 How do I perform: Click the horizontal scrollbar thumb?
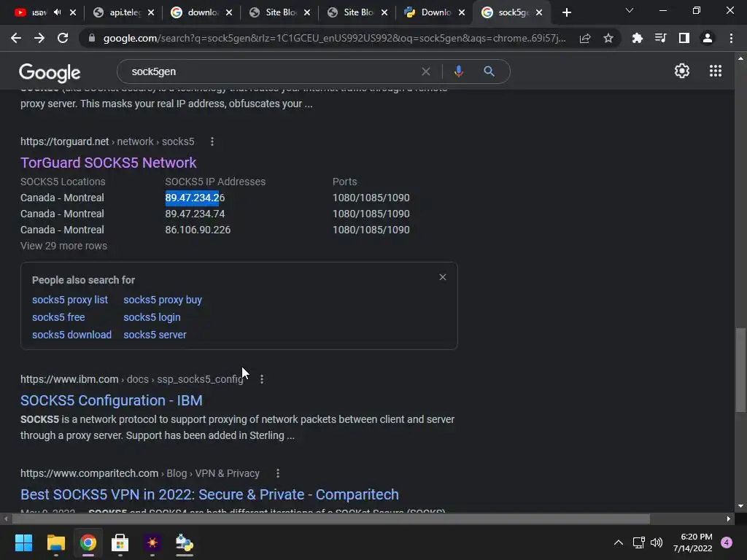coord(330,518)
